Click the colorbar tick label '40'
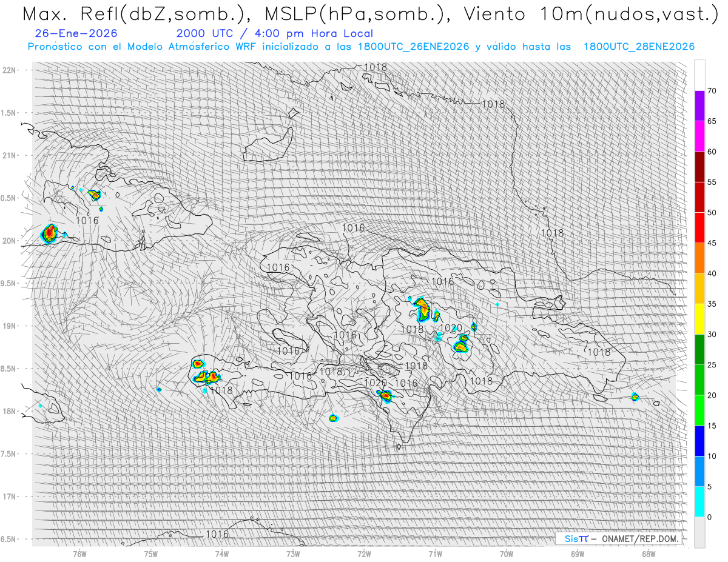 [712, 273]
